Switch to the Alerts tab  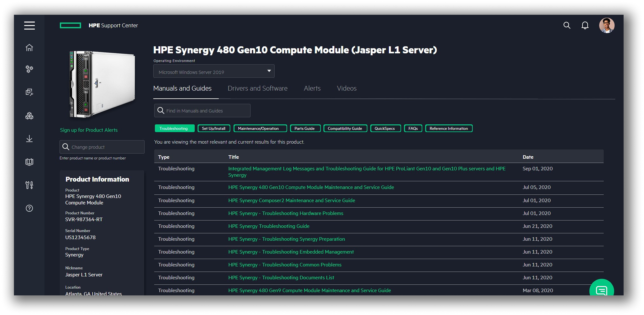pos(312,88)
